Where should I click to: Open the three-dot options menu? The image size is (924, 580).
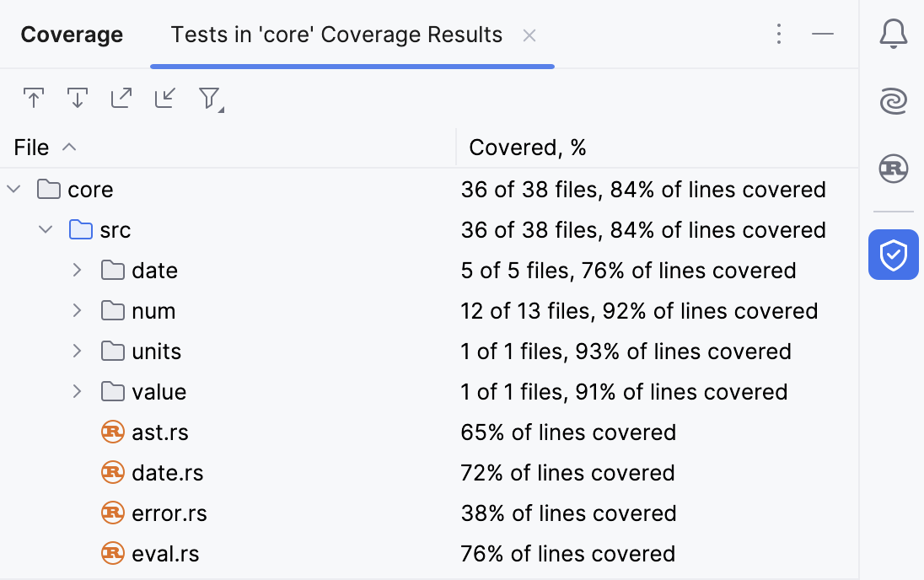(x=779, y=34)
